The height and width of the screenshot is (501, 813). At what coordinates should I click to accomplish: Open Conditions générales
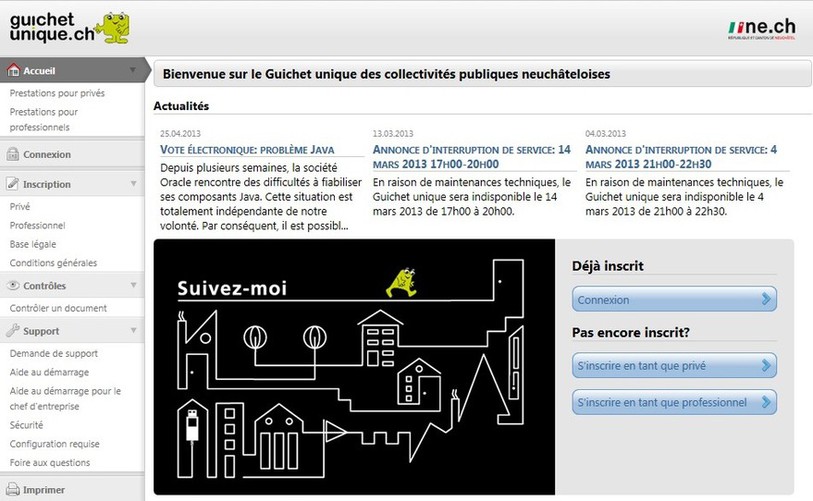53,263
